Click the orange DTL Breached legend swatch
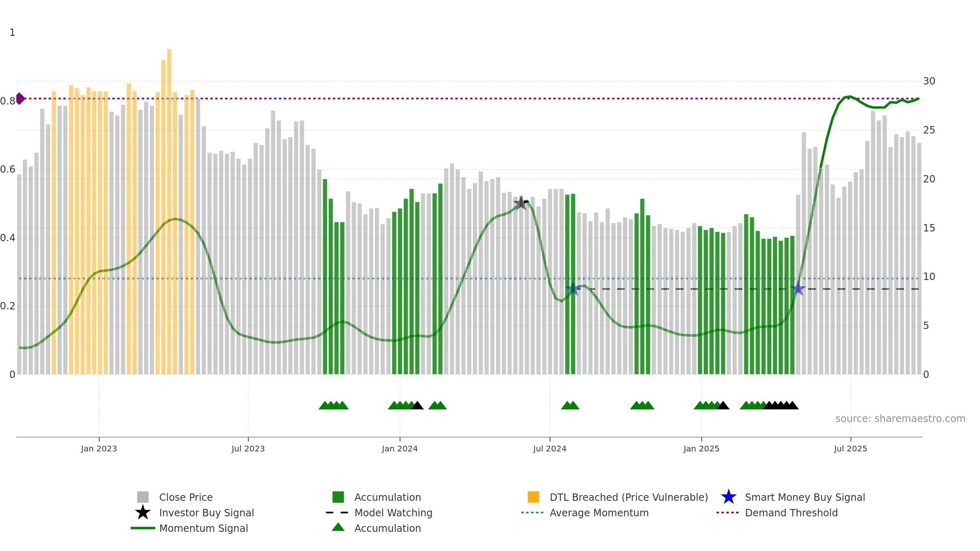 [x=533, y=497]
